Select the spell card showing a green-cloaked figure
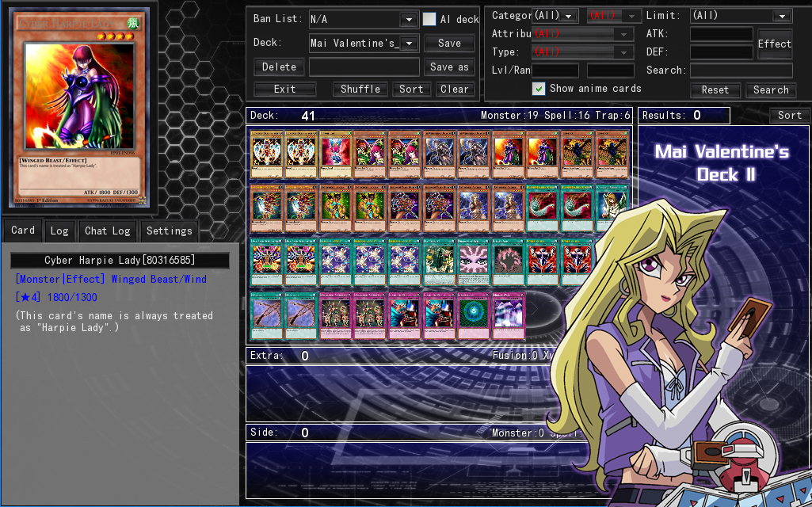This screenshot has height=507, width=812. pyautogui.click(x=439, y=261)
